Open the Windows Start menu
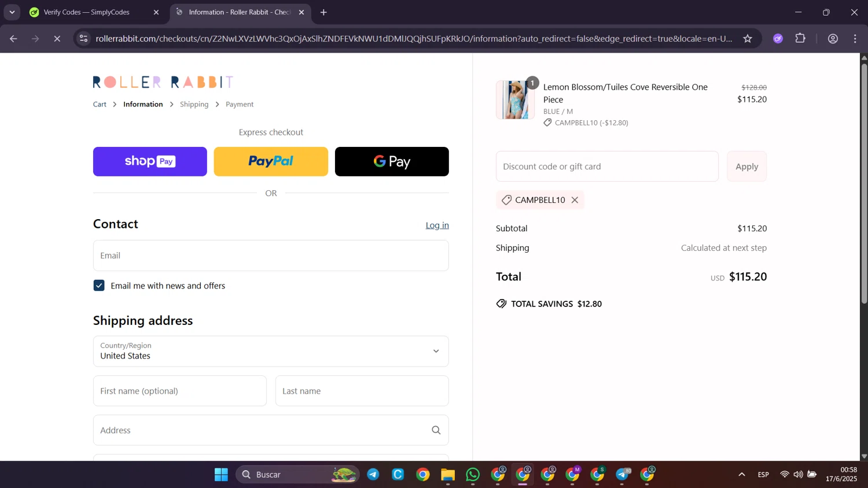 (221, 475)
